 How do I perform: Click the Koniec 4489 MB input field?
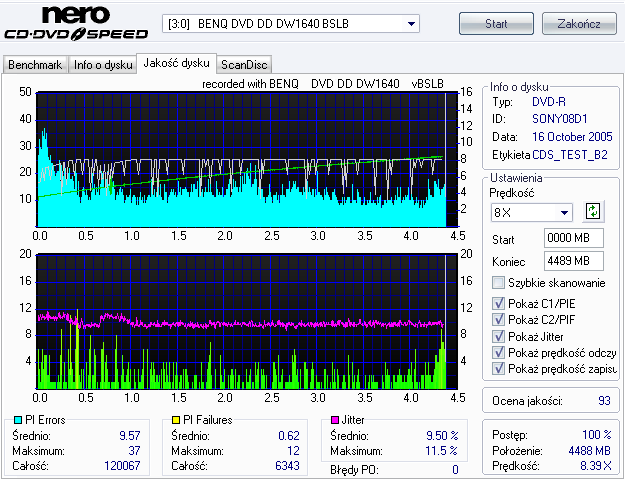click(574, 261)
